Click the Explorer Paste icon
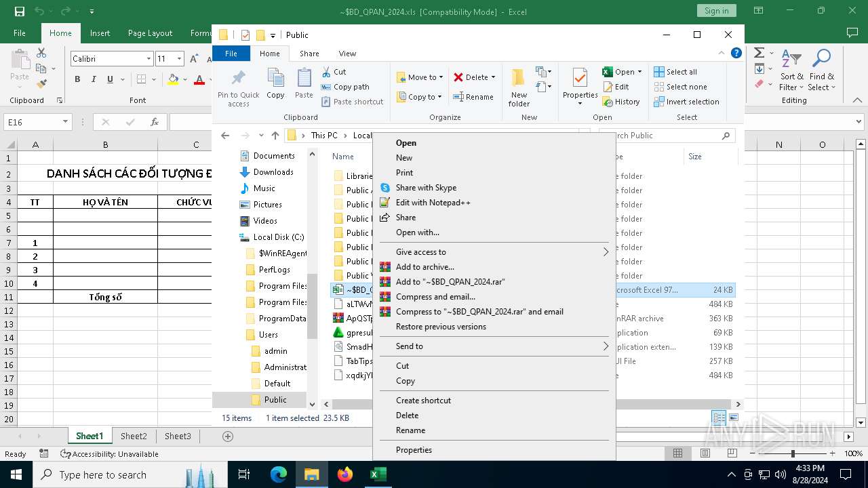Image resolution: width=868 pixels, height=488 pixels. click(304, 78)
